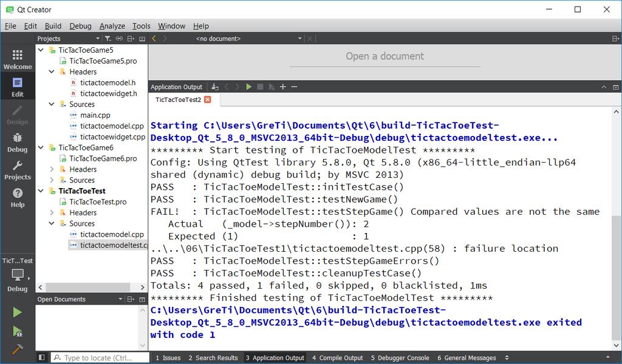Toggle synchronize with editor link icon
This screenshot has height=364, width=622.
[119, 38]
